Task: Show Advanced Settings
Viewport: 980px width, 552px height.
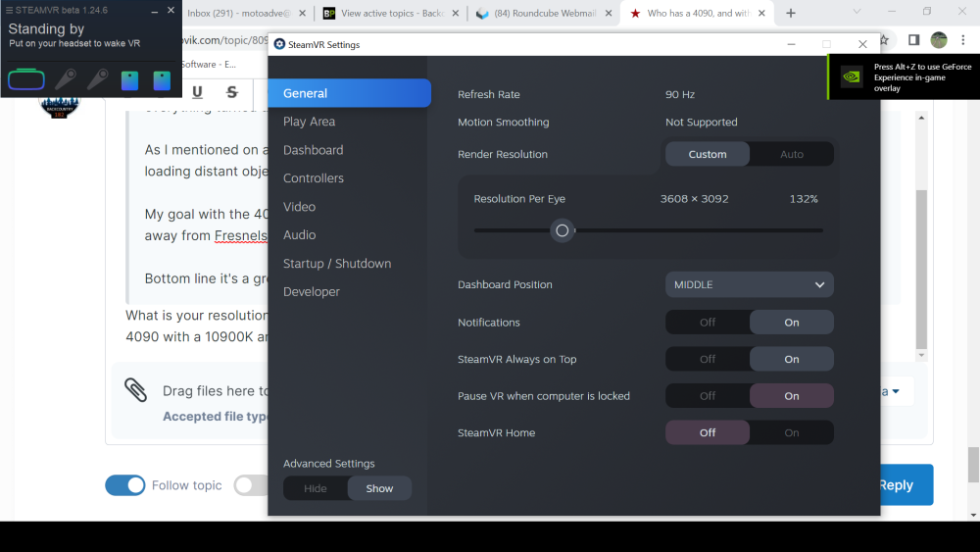Action: click(379, 488)
